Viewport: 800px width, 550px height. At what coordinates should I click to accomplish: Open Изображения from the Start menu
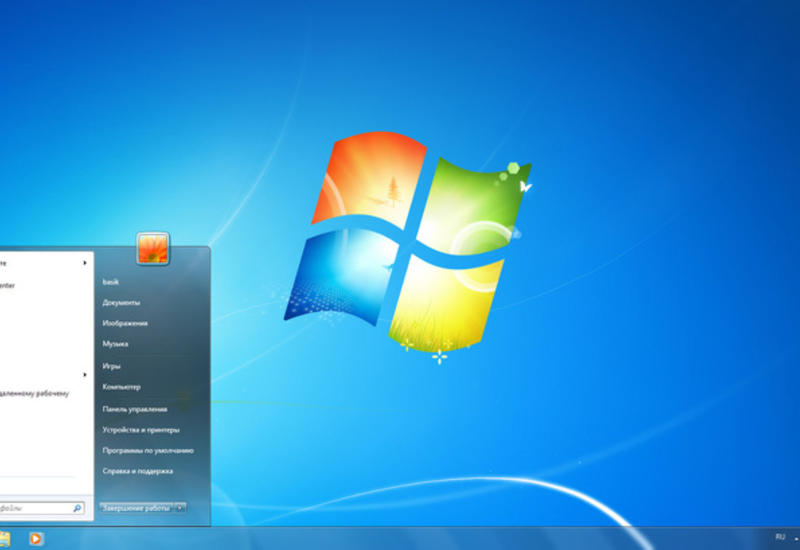(125, 323)
